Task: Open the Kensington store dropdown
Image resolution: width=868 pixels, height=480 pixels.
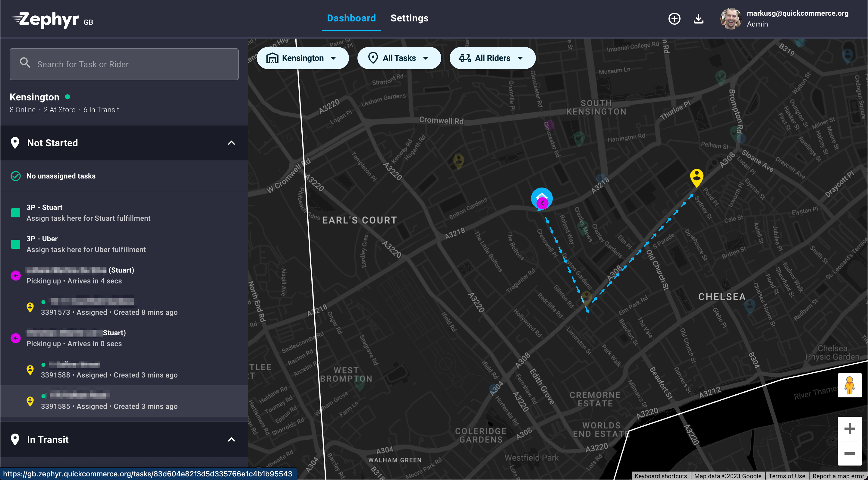Action: pyautogui.click(x=303, y=58)
